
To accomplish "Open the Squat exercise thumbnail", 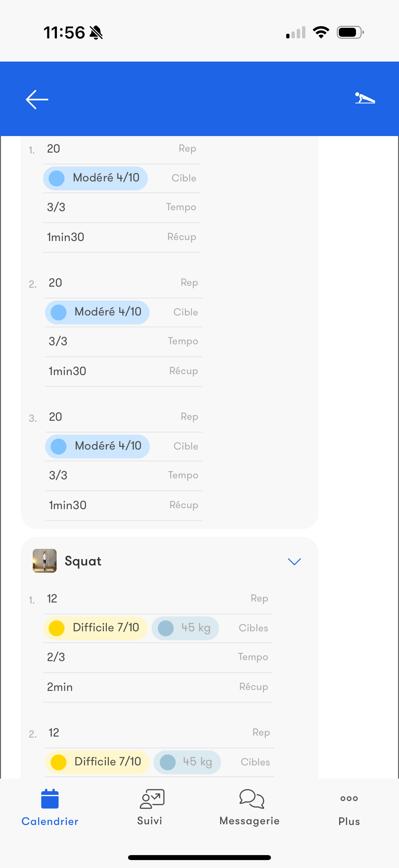I will (44, 561).
